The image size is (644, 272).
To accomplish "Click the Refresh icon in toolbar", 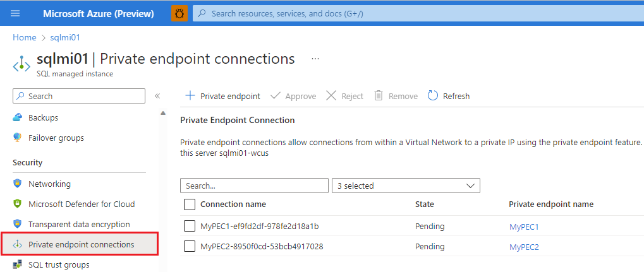I will [x=433, y=96].
